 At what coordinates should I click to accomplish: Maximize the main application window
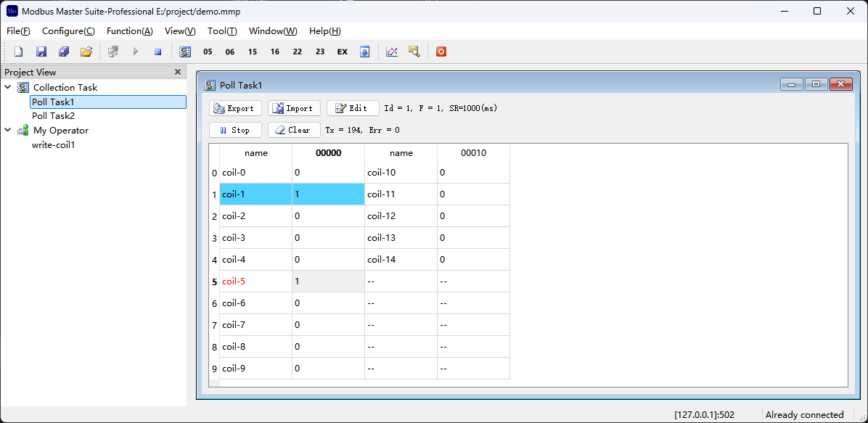(x=817, y=11)
